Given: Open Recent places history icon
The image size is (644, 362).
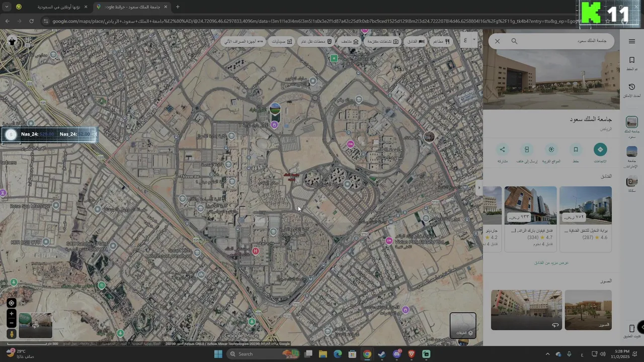Looking at the screenshot, I should (x=631, y=89).
